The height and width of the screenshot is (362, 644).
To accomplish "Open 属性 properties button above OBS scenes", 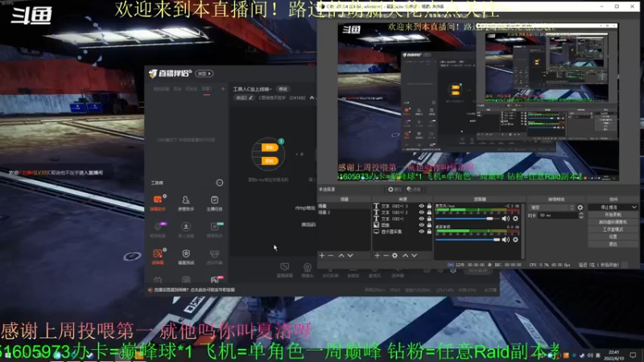I will tap(394, 189).
